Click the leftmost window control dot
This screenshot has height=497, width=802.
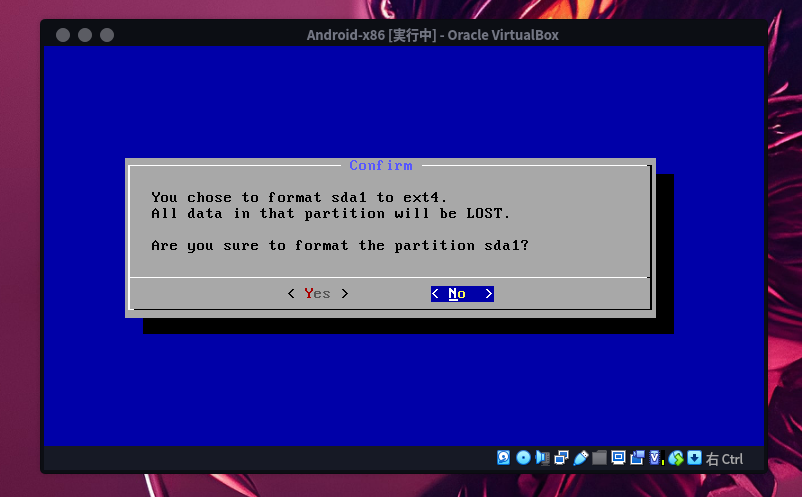pos(63,35)
